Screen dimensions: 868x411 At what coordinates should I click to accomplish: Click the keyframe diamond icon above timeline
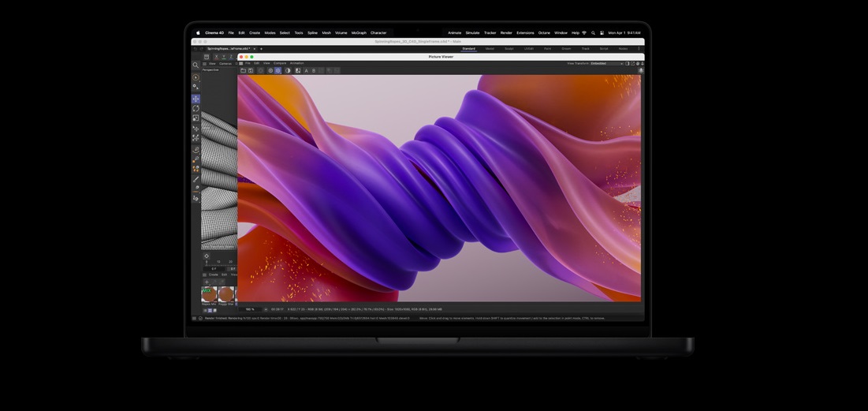pyautogui.click(x=207, y=256)
